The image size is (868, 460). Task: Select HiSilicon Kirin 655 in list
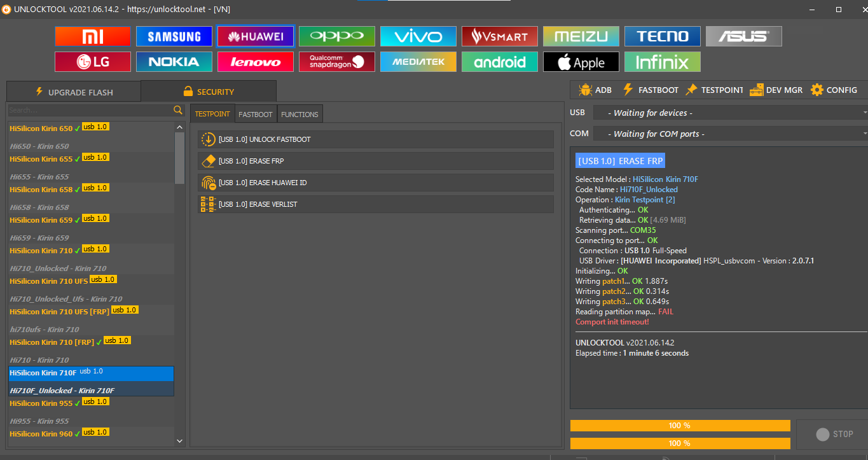[91, 159]
